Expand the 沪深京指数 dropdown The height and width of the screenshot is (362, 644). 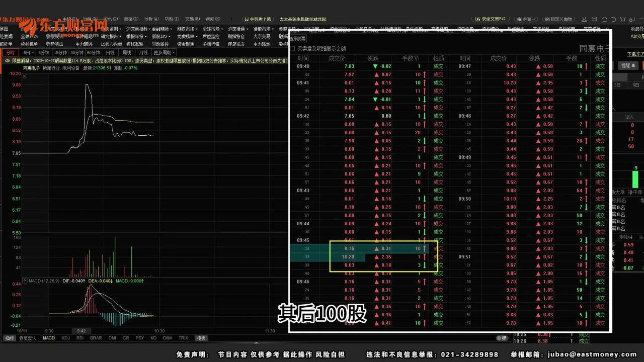point(138,29)
